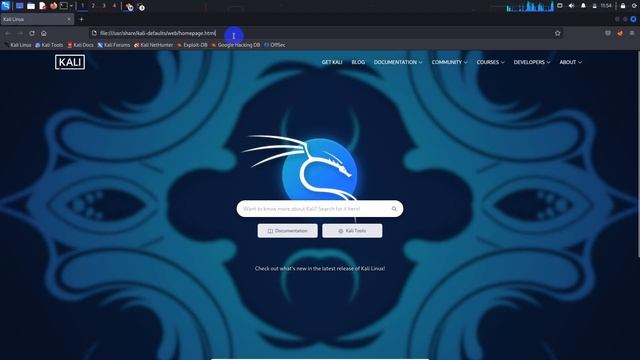Screen dimensions: 640x360
Task: Go to the Firefox home page
Action: click(x=44, y=33)
